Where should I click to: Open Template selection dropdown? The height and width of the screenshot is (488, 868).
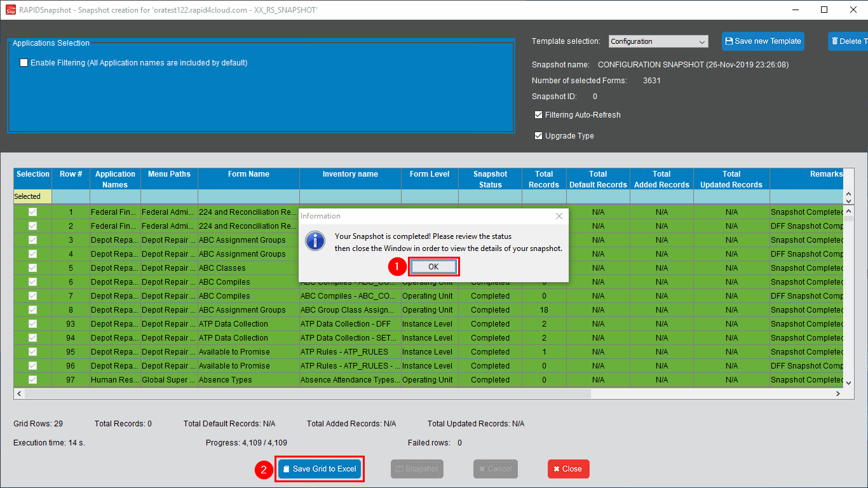pyautogui.click(x=658, y=41)
